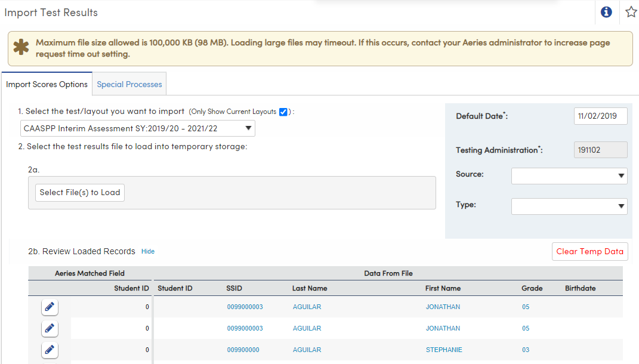Click the Clear Temp Data button
639x364 pixels.
click(x=589, y=251)
